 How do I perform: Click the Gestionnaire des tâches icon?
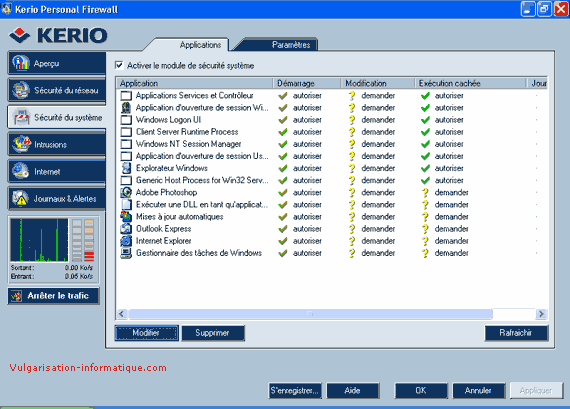click(x=126, y=253)
